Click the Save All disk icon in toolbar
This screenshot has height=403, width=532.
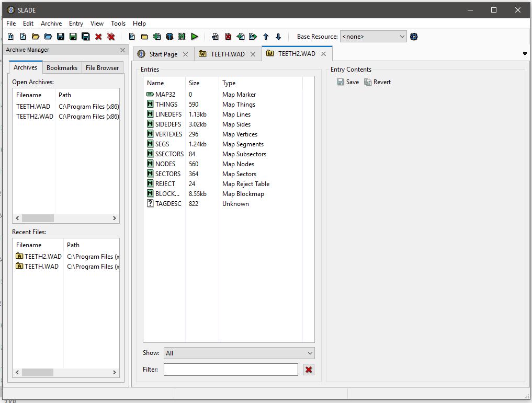pos(86,37)
